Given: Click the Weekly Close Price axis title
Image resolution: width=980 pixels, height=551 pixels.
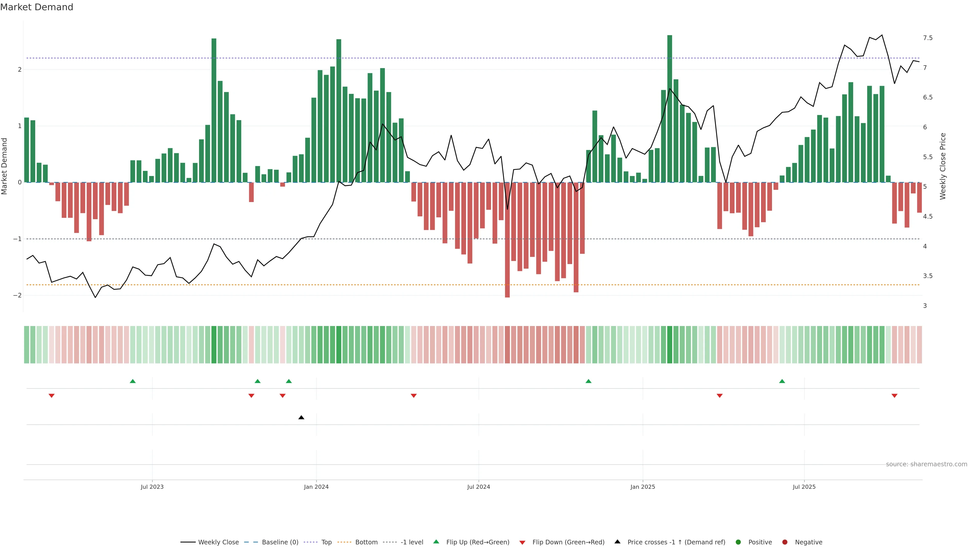Looking at the screenshot, I should (942, 166).
